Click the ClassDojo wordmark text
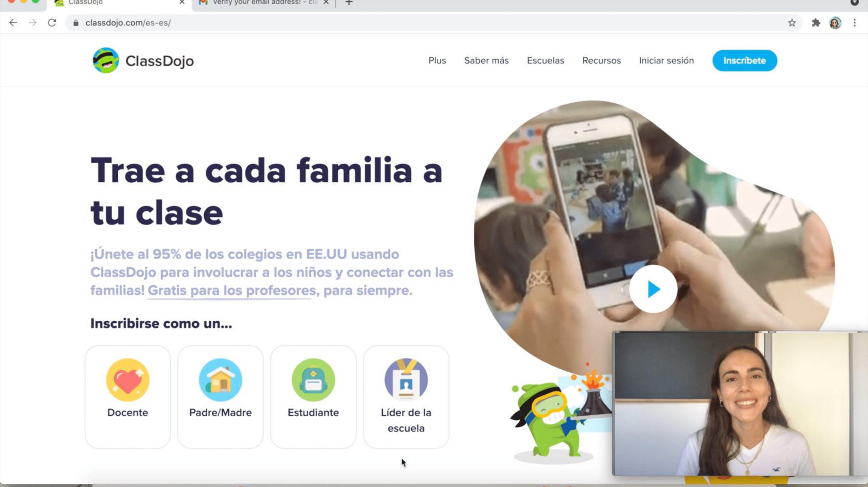 160,61
